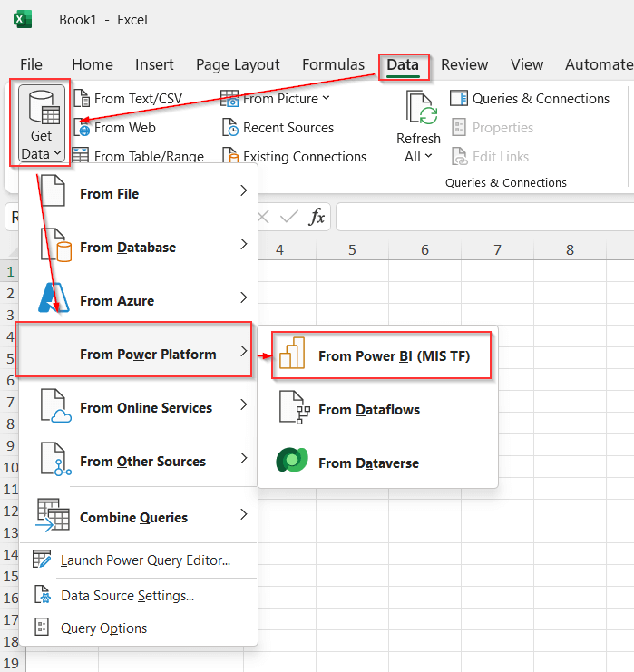Image resolution: width=634 pixels, height=672 pixels.
Task: Click the Edit Links icon
Action: [x=460, y=156]
